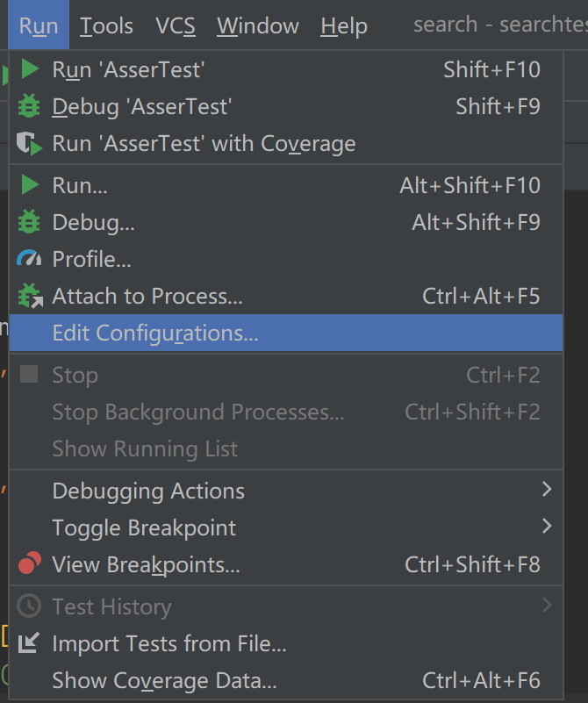Select Debug... with Alt+Shift+F9 shortcut
The height and width of the screenshot is (703, 588).
click(94, 223)
